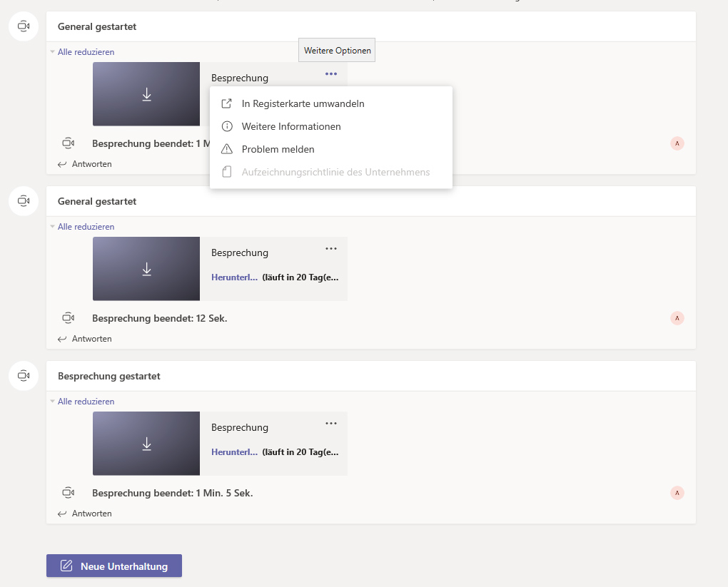Click 'Besprechung gestartet' header text
728x587 pixels.
click(x=109, y=376)
